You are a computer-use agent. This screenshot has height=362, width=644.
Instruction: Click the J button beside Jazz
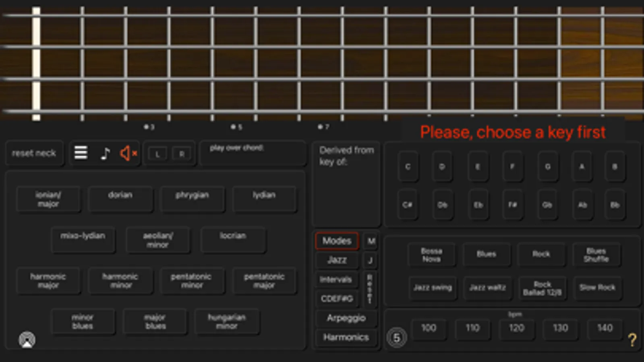tap(370, 260)
